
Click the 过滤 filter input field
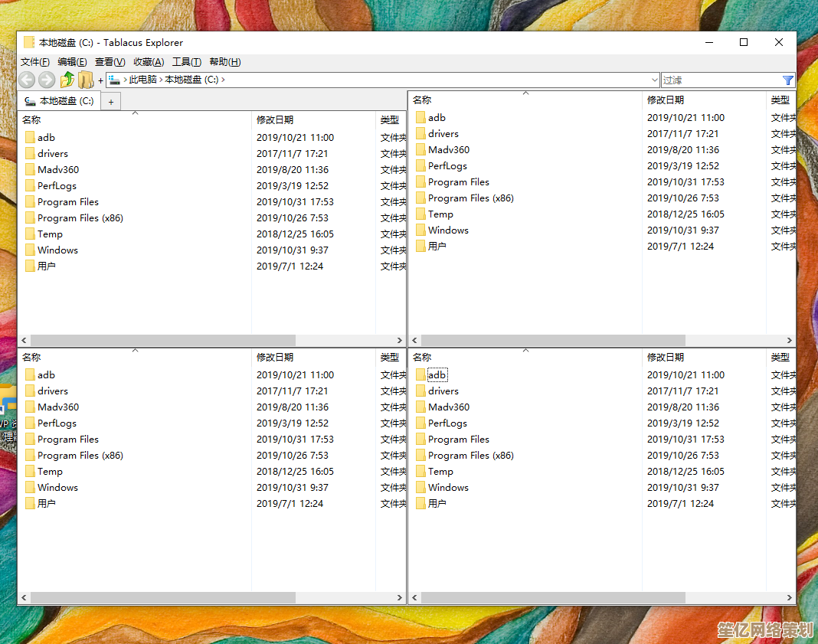pos(720,80)
